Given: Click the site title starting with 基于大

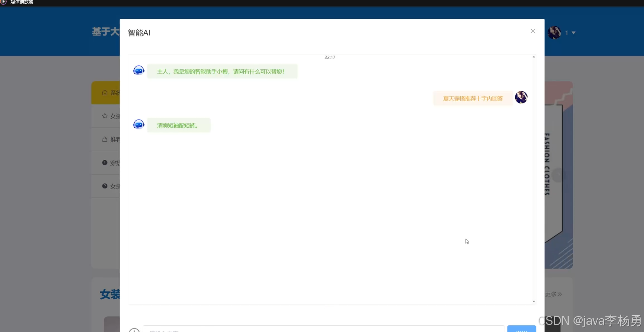Looking at the screenshot, I should click(106, 32).
